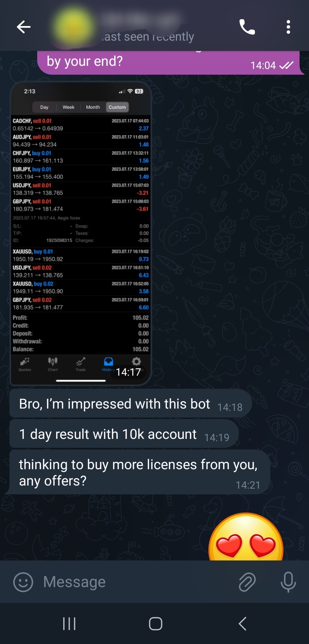Select the 'Bro, I'm impressed with this bot' message
309x644 pixels.
pos(130,403)
